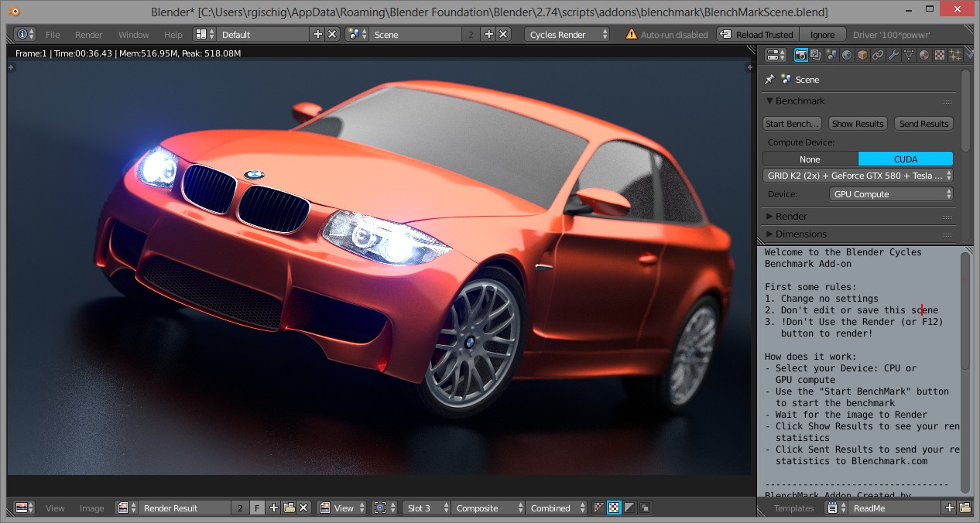Add a new scene
980x523 pixels.
pos(489,35)
